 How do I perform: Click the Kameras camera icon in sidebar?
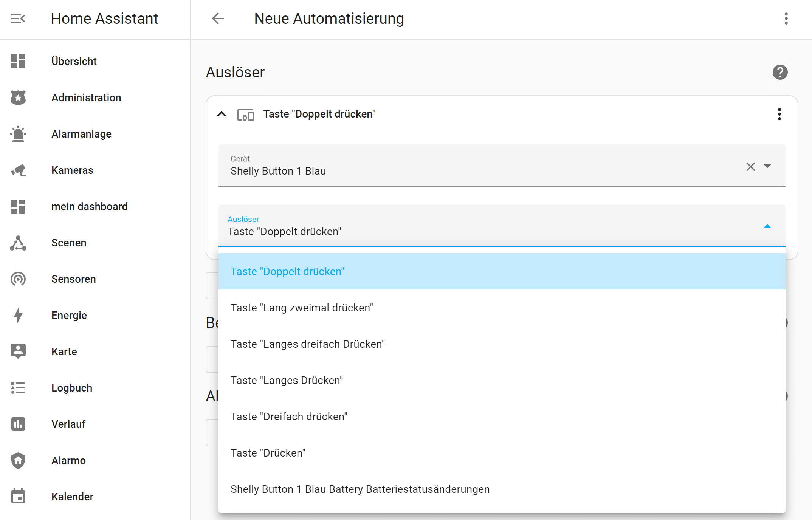point(18,170)
